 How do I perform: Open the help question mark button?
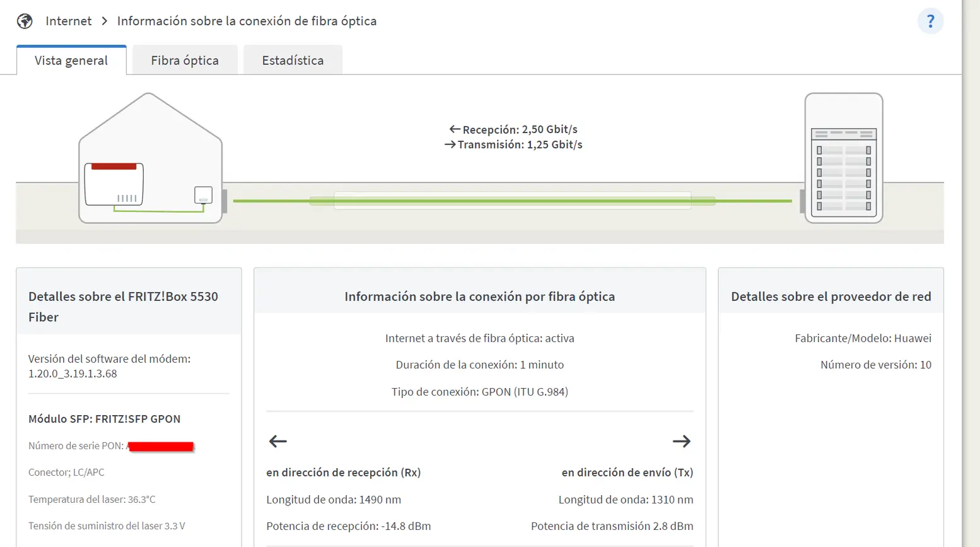930,21
